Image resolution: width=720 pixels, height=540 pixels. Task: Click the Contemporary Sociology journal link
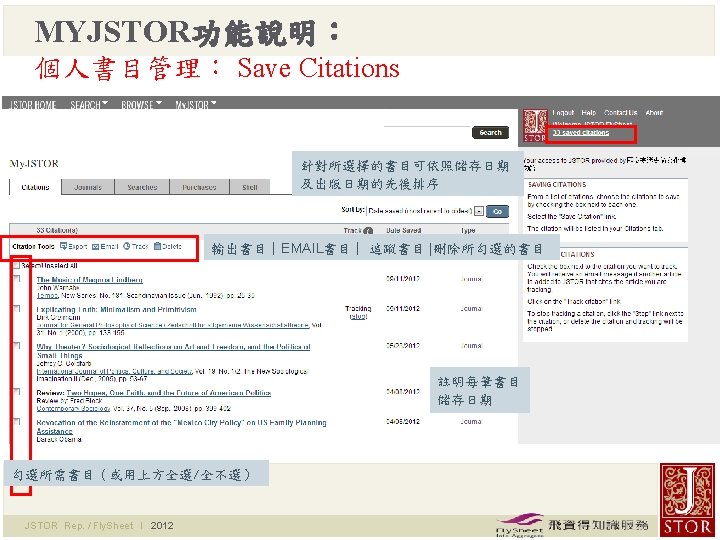pyautogui.click(x=73, y=408)
